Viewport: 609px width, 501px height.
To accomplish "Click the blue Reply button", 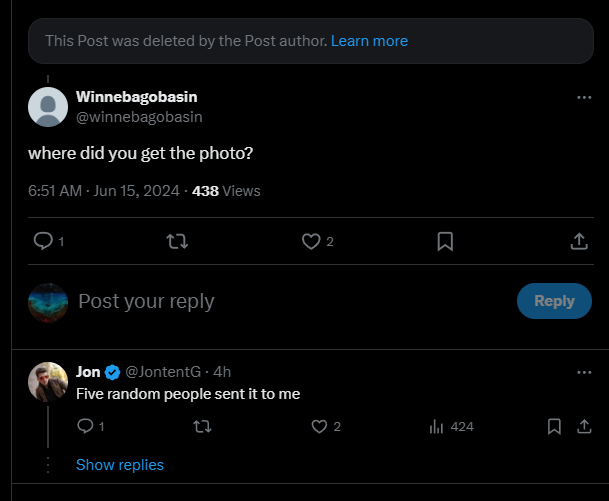I will 554,301.
